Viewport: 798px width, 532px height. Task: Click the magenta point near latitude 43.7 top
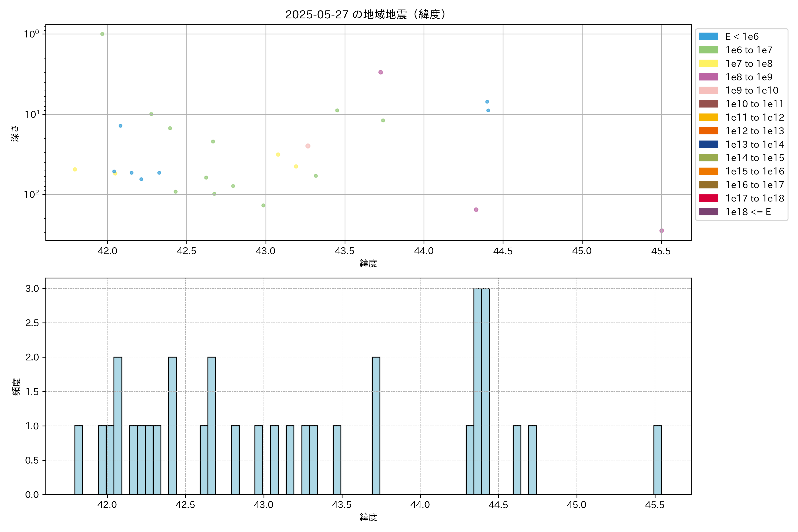coord(380,72)
